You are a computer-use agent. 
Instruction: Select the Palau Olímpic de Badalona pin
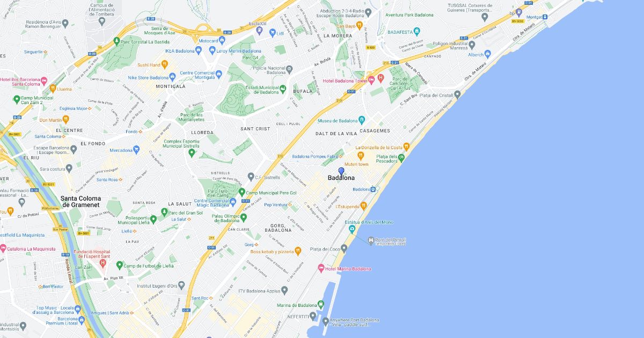pos(244,217)
